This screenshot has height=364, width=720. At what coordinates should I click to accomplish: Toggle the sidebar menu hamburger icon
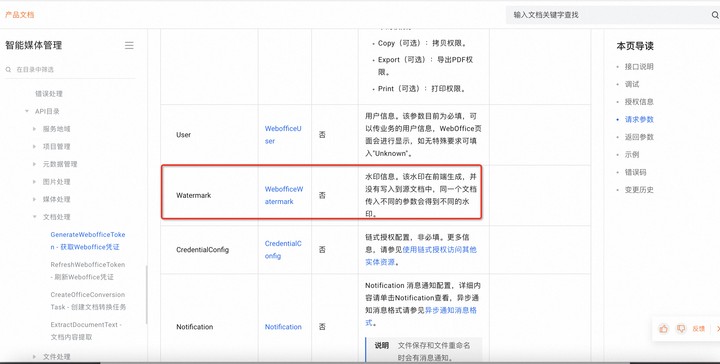pos(129,45)
